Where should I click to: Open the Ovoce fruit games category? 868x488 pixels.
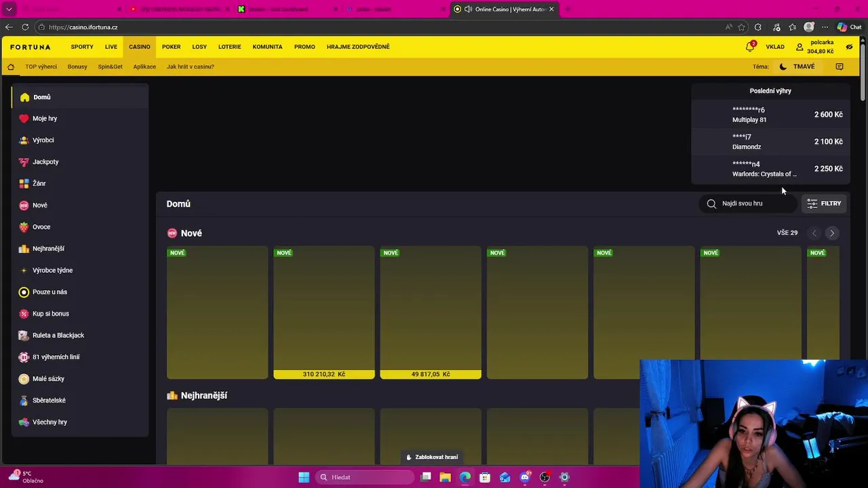pyautogui.click(x=80, y=227)
